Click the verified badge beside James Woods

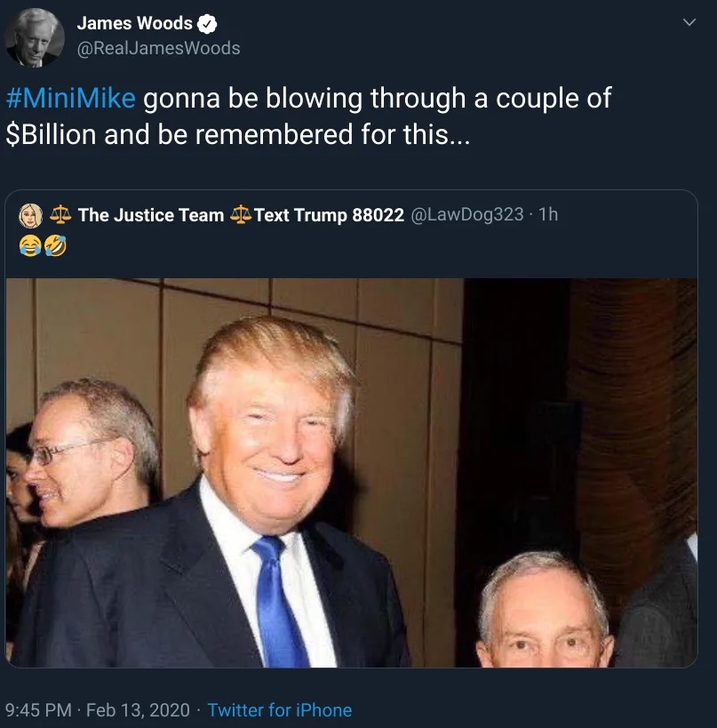click(x=207, y=24)
